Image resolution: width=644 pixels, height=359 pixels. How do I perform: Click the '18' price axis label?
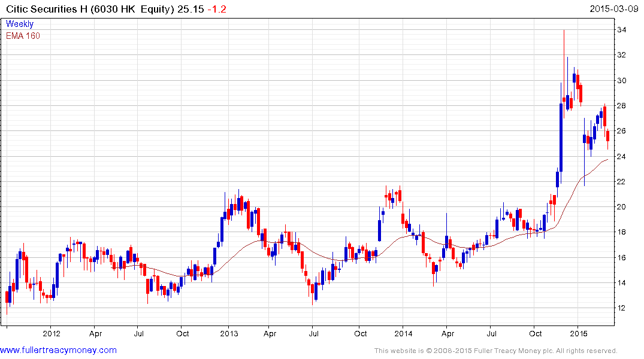[621, 232]
